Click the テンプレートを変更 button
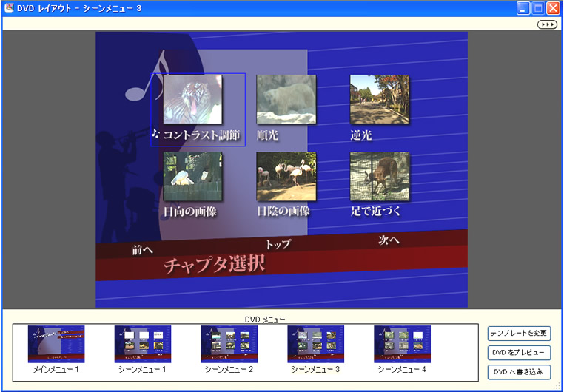 click(519, 334)
